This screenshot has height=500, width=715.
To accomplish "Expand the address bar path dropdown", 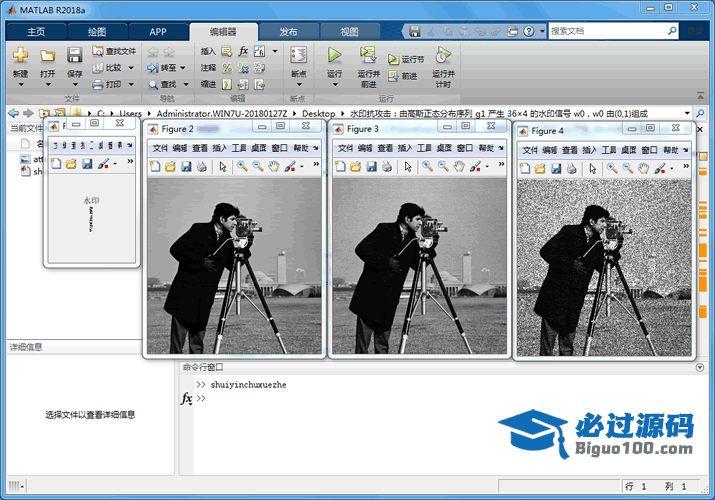I will 687,113.
